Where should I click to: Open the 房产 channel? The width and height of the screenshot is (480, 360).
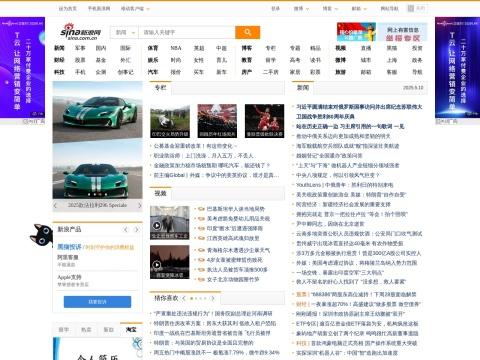pos(247,72)
